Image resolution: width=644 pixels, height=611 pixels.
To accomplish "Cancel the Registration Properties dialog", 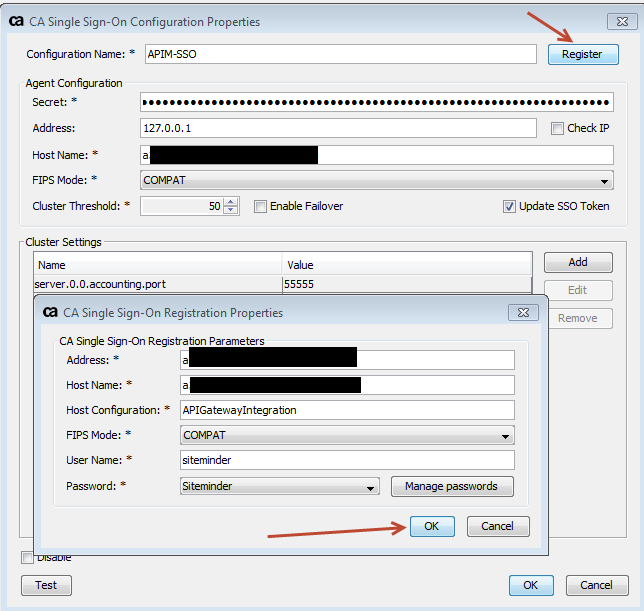I will tap(498, 526).
